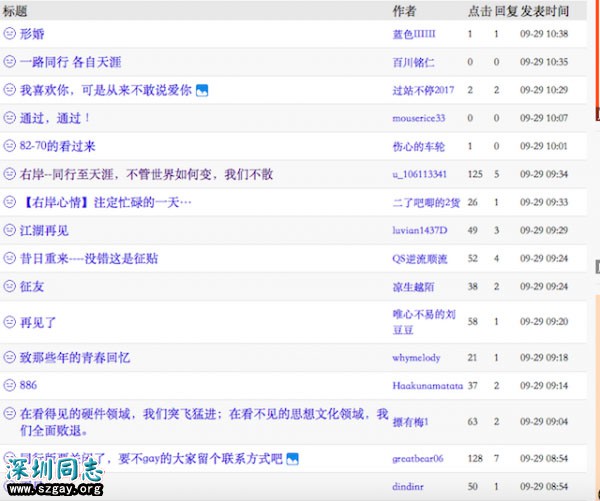Click the smiley icon next to 一路同行 各自天涯
Image resolution: width=600 pixels, height=501 pixels.
pos(10,61)
